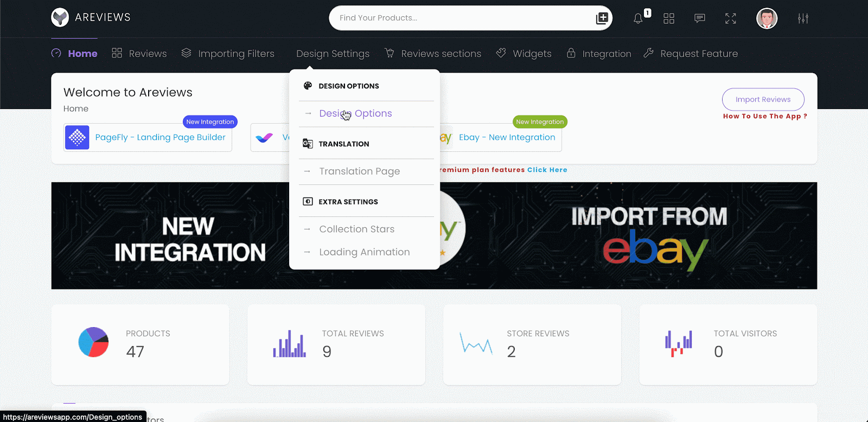Click the Home dashboard icon

point(56,53)
